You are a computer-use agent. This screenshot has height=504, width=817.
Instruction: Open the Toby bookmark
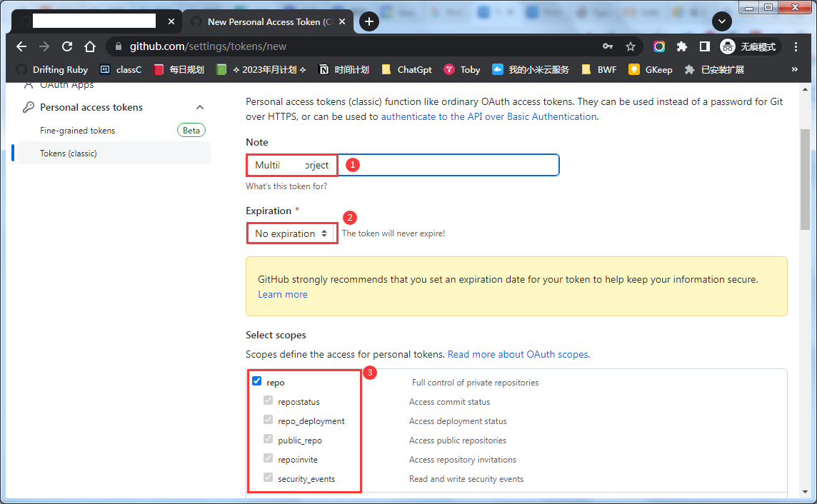click(461, 69)
